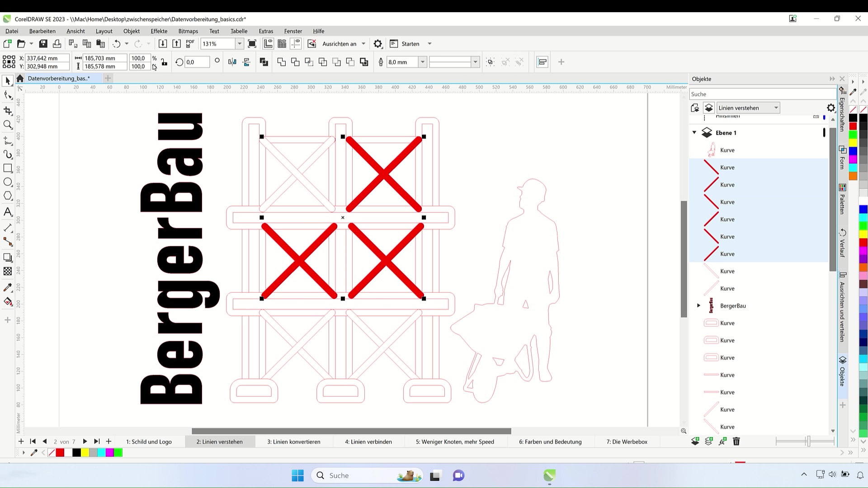Toggle layer view button in Objekte panel

(708, 108)
